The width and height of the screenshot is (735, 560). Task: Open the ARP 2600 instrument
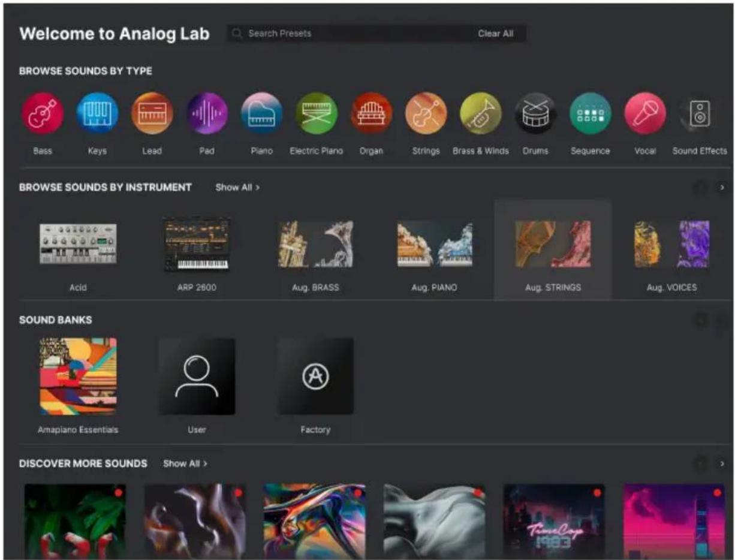[197, 244]
